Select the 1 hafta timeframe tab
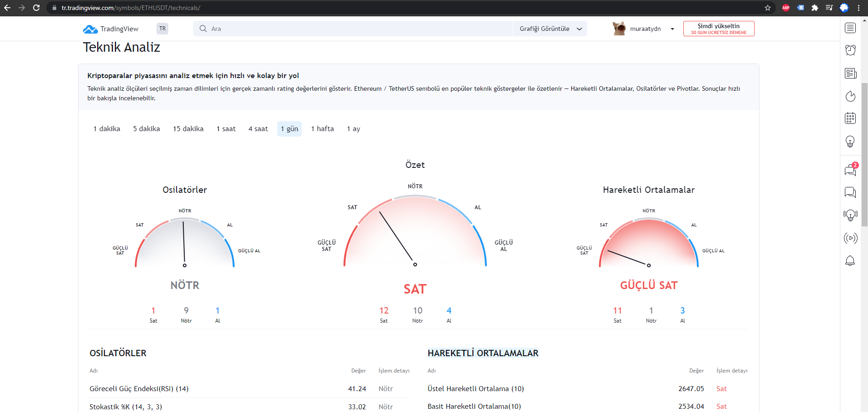This screenshot has height=412, width=868. (x=323, y=129)
